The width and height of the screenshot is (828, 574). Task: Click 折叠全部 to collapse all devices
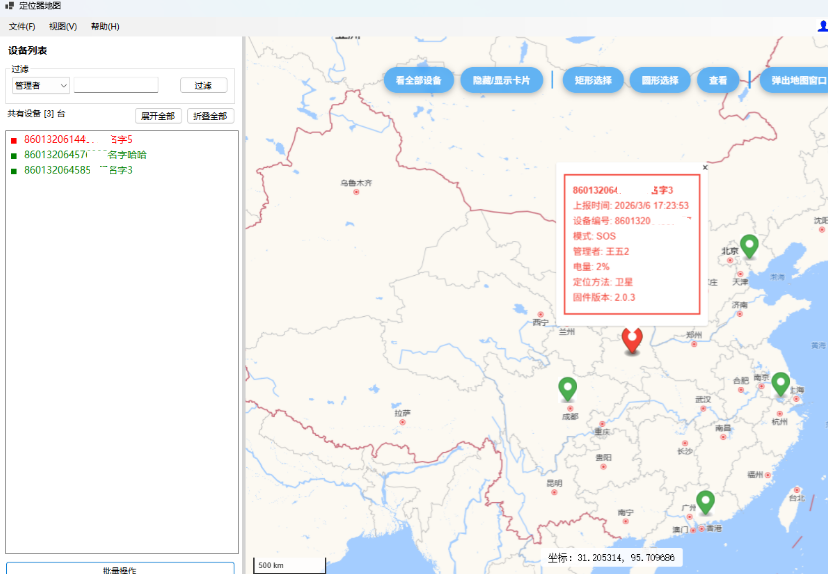pos(212,116)
